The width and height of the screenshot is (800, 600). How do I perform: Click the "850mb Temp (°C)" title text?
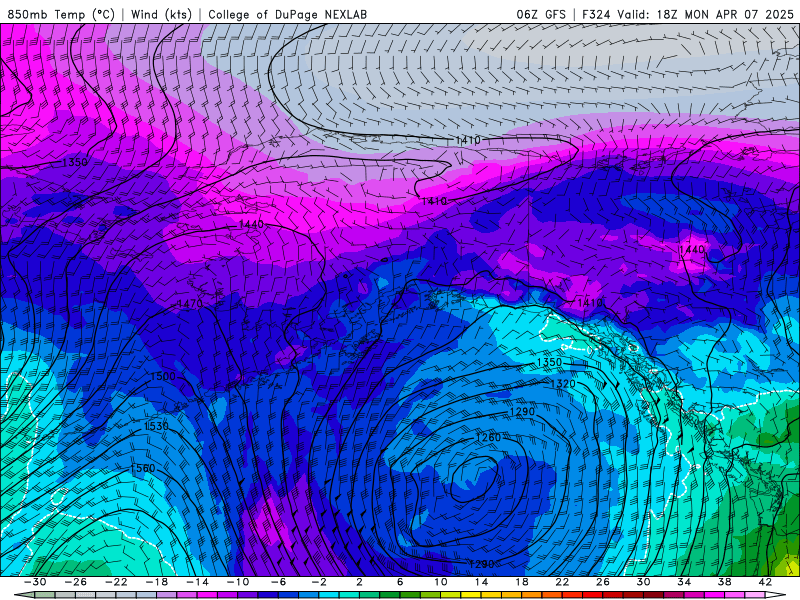point(61,14)
